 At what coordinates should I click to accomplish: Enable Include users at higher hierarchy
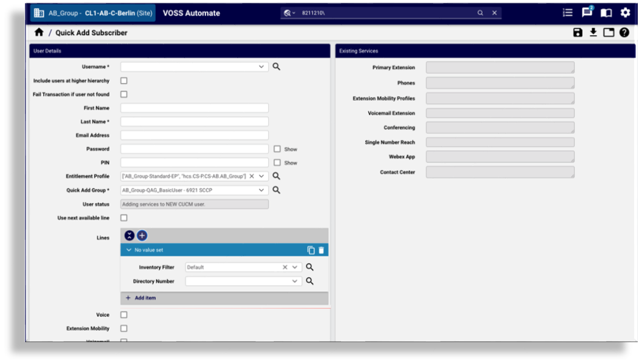[x=124, y=81]
